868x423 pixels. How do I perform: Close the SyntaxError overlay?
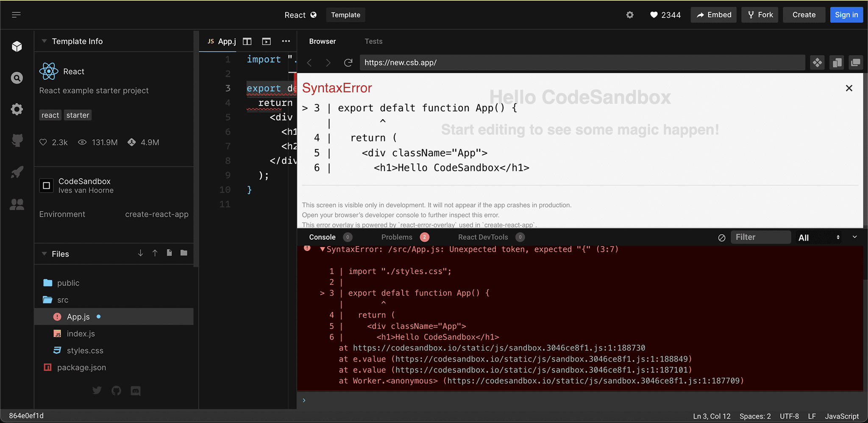click(849, 88)
